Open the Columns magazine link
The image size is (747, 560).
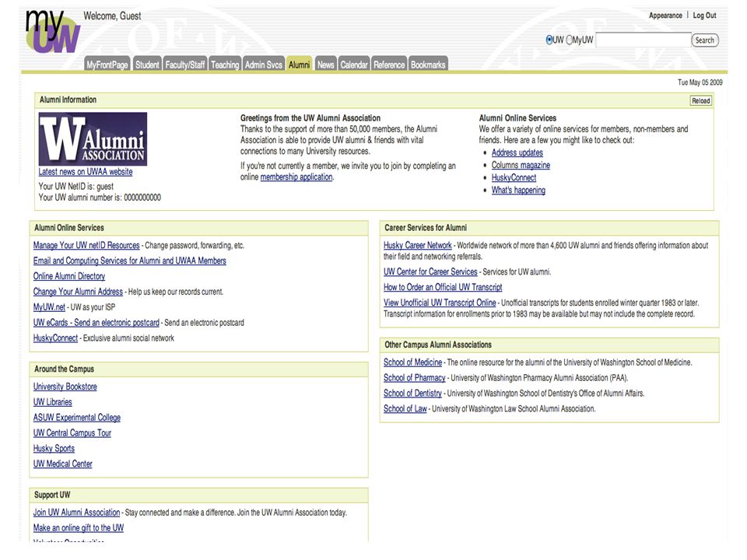click(521, 165)
